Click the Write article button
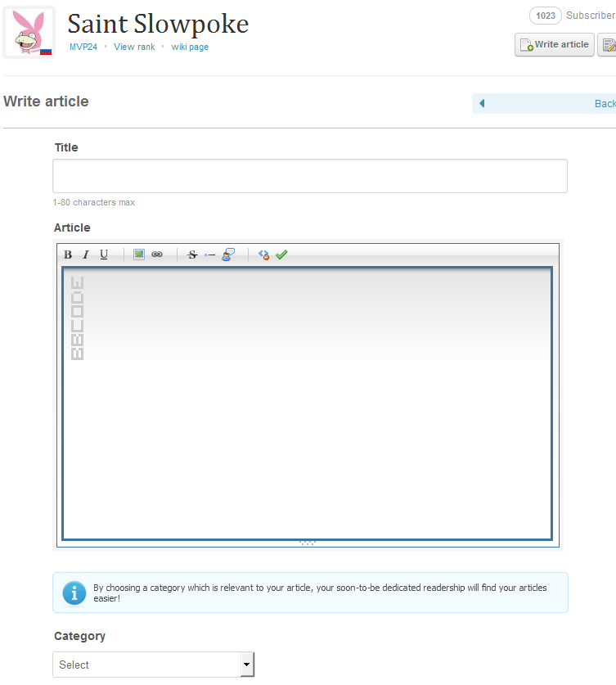The image size is (616, 685). point(555,44)
